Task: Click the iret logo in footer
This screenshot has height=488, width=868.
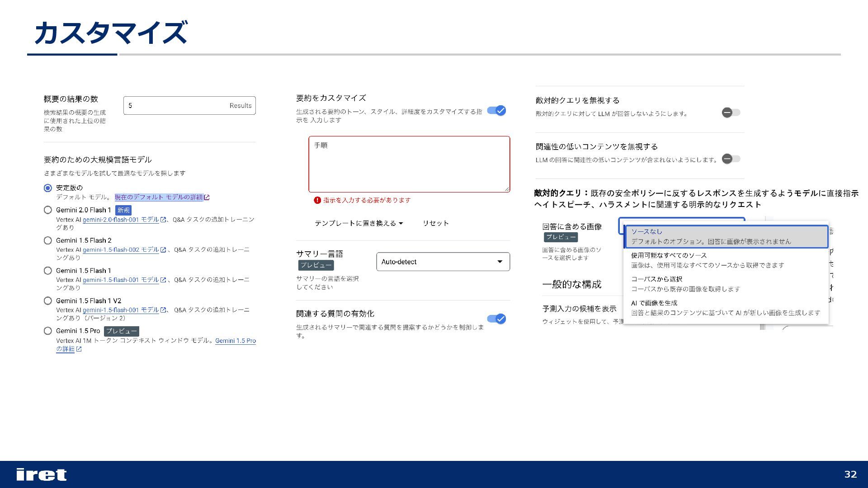Action: [42, 474]
